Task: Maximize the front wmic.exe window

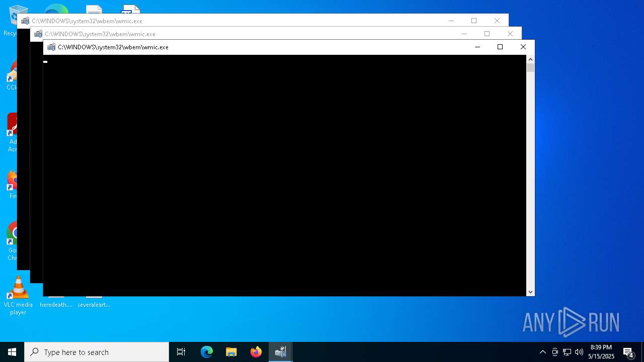Action: pyautogui.click(x=500, y=47)
